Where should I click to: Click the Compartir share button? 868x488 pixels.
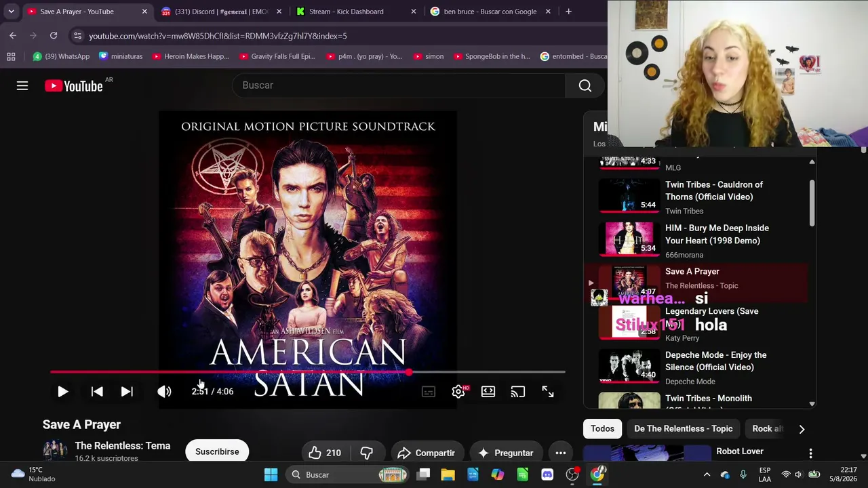426,453
